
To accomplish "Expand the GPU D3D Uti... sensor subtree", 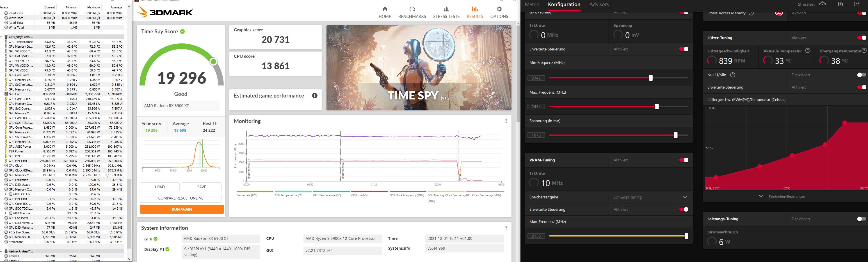I will pyautogui.click(x=5, y=194).
